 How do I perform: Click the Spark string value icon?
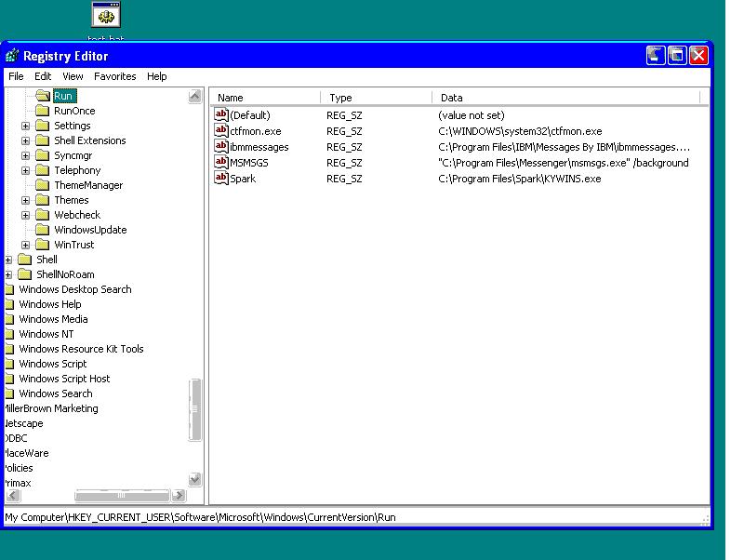tap(221, 178)
